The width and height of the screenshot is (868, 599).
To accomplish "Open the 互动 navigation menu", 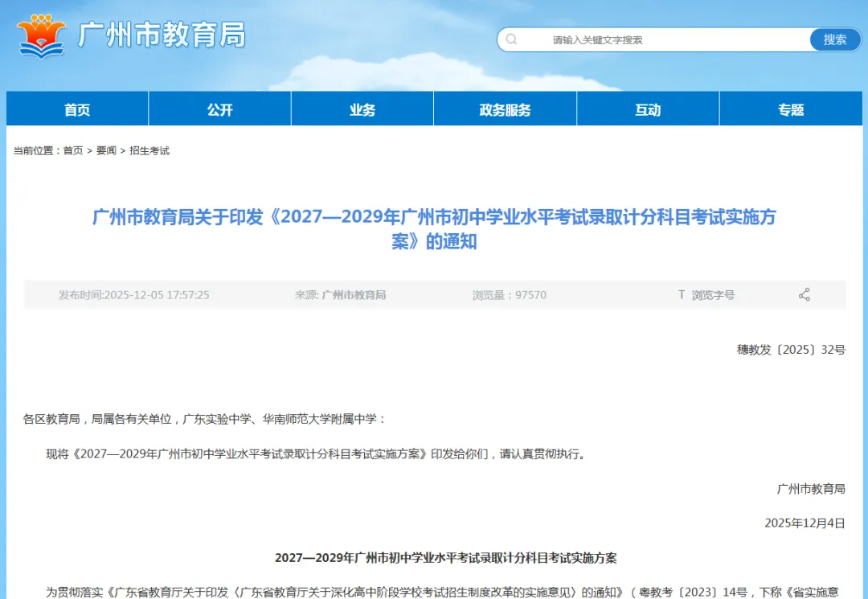I will click(648, 109).
